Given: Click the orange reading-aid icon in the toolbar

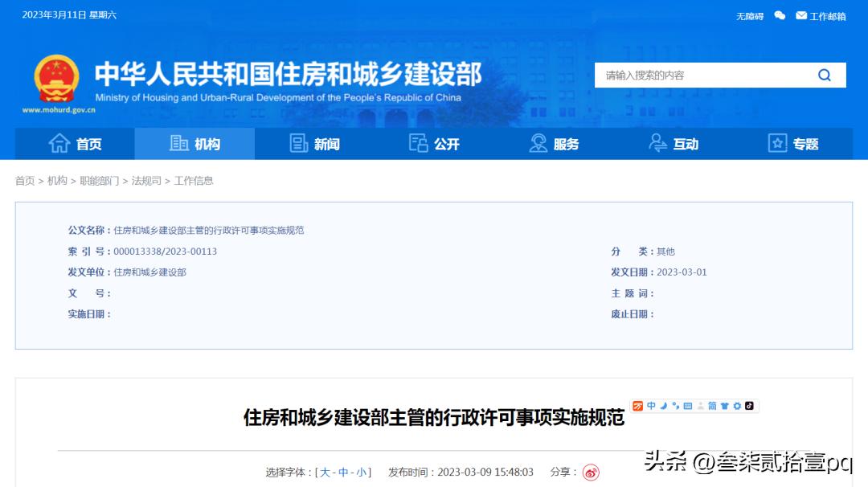Looking at the screenshot, I should click(x=637, y=406).
